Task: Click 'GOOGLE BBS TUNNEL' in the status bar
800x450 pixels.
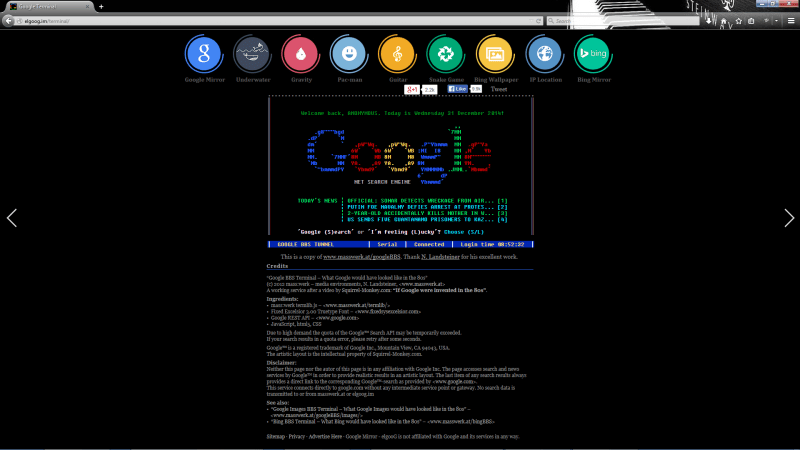Action: (x=305, y=244)
